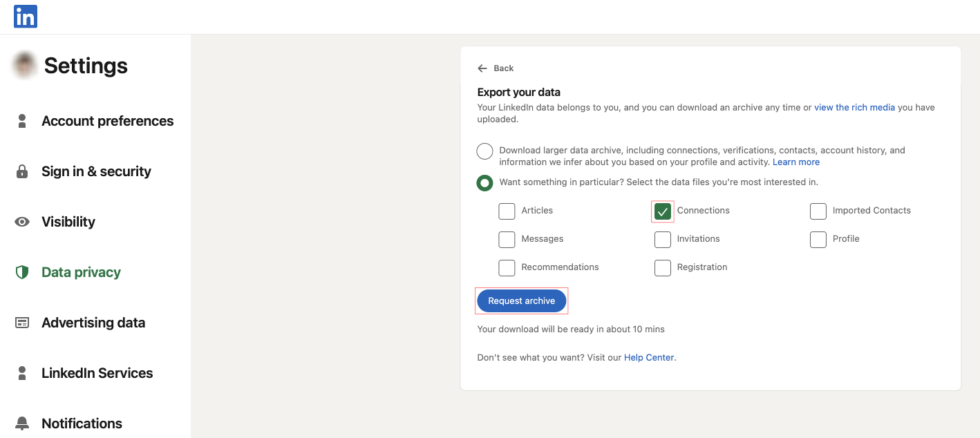Go to Notifications settings in sidebar

click(x=82, y=423)
